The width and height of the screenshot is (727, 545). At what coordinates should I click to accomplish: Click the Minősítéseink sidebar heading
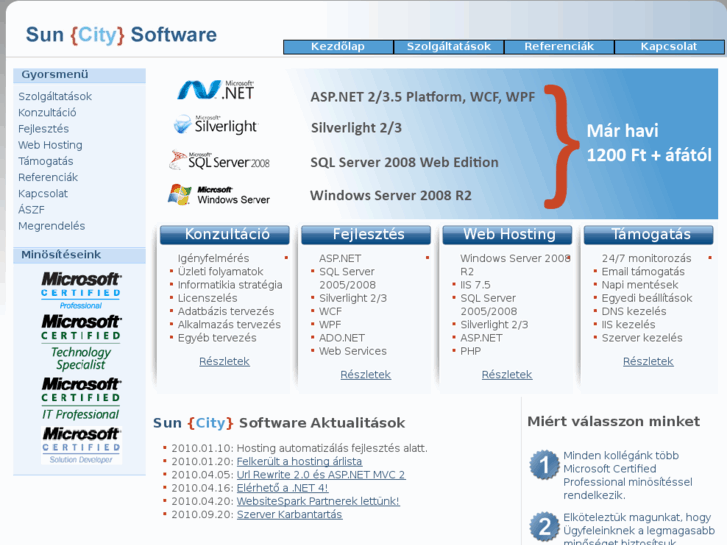[x=61, y=255]
